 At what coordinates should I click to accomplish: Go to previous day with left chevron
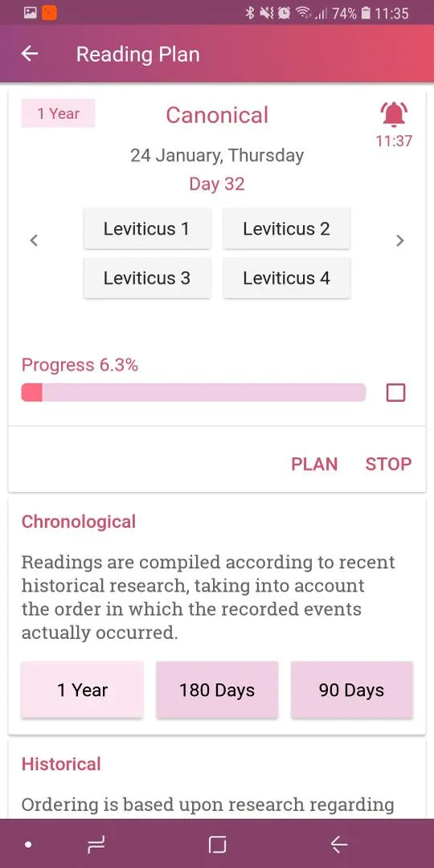(x=34, y=240)
